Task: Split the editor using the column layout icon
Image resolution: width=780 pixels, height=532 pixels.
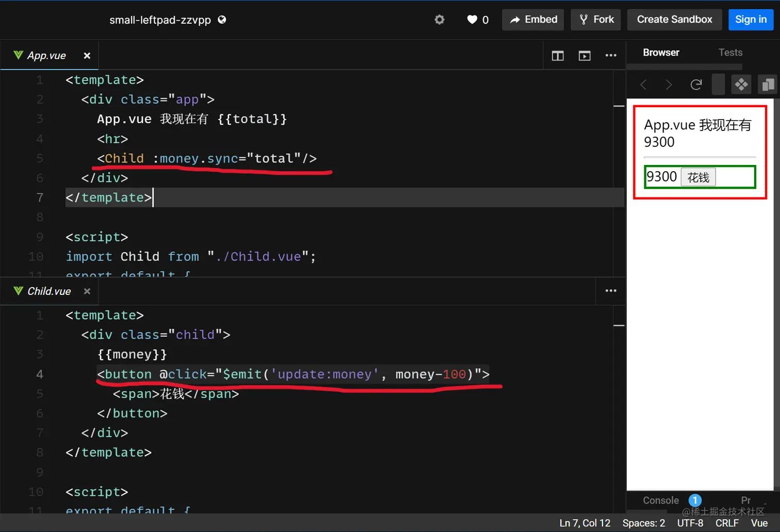Action: (x=557, y=55)
